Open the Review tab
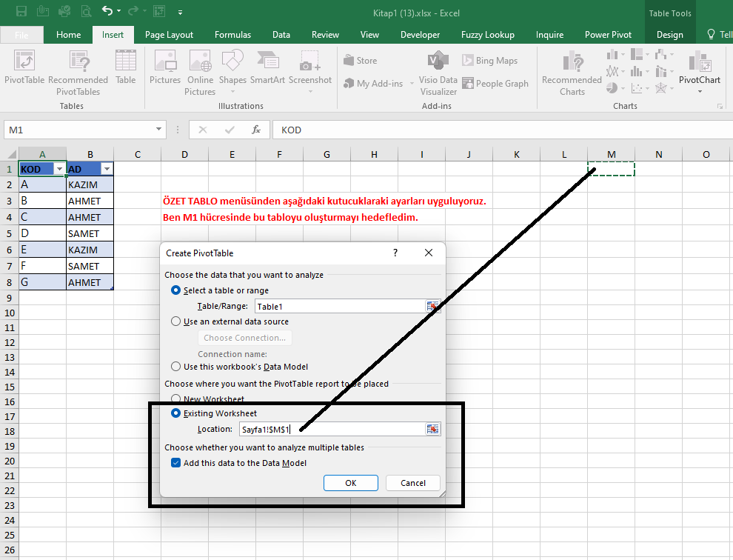The width and height of the screenshot is (733, 560). tap(325, 35)
